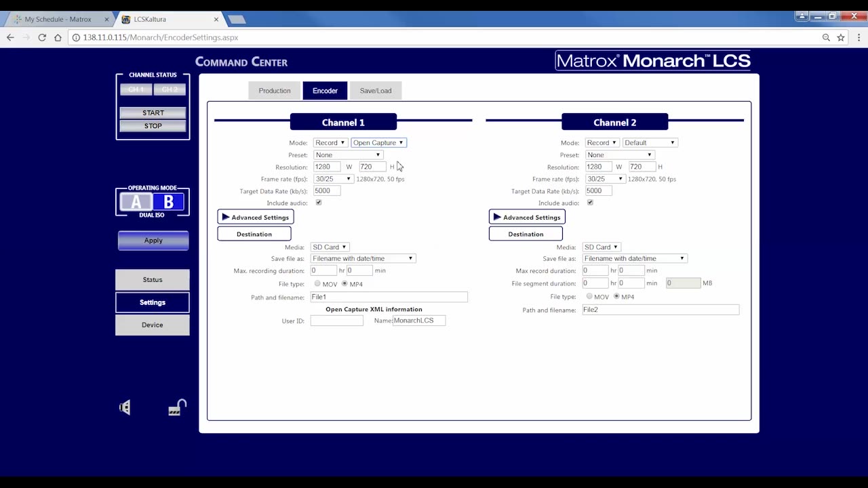Click Channel 1 Path and filename field

tap(389, 297)
